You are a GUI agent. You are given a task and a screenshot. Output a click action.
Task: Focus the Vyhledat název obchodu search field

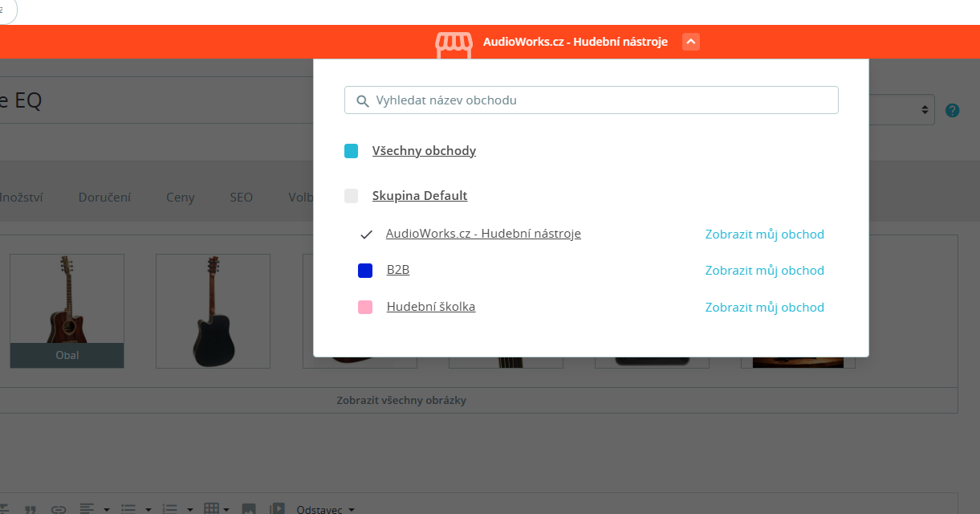pyautogui.click(x=592, y=100)
